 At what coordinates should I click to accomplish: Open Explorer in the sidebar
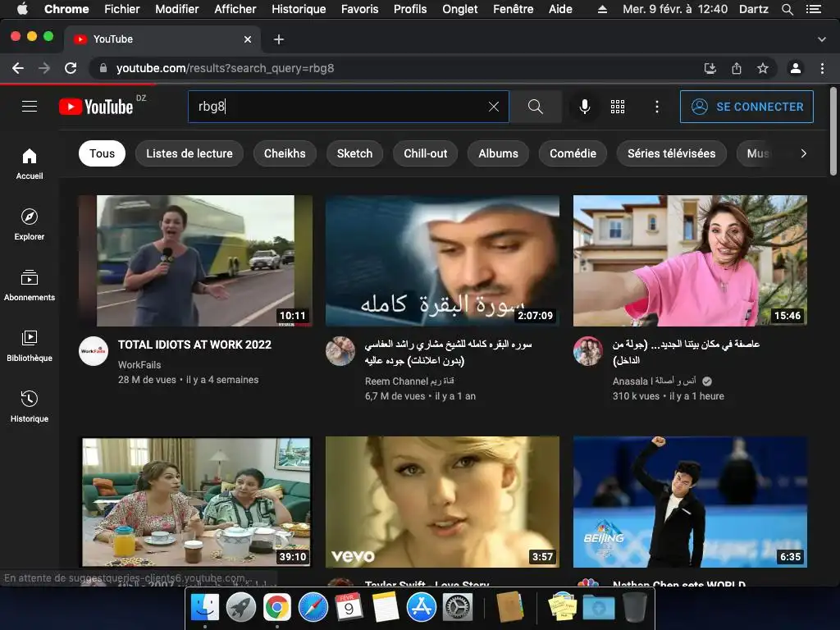[30, 225]
